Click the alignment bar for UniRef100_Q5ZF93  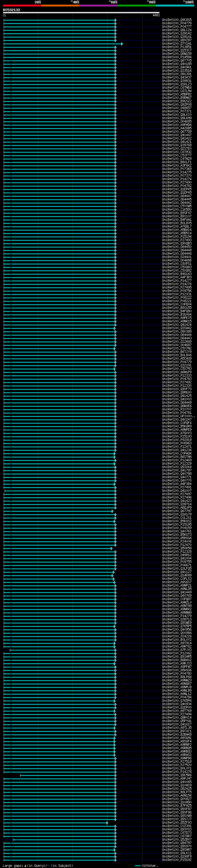pyautogui.click(x=56, y=823)
